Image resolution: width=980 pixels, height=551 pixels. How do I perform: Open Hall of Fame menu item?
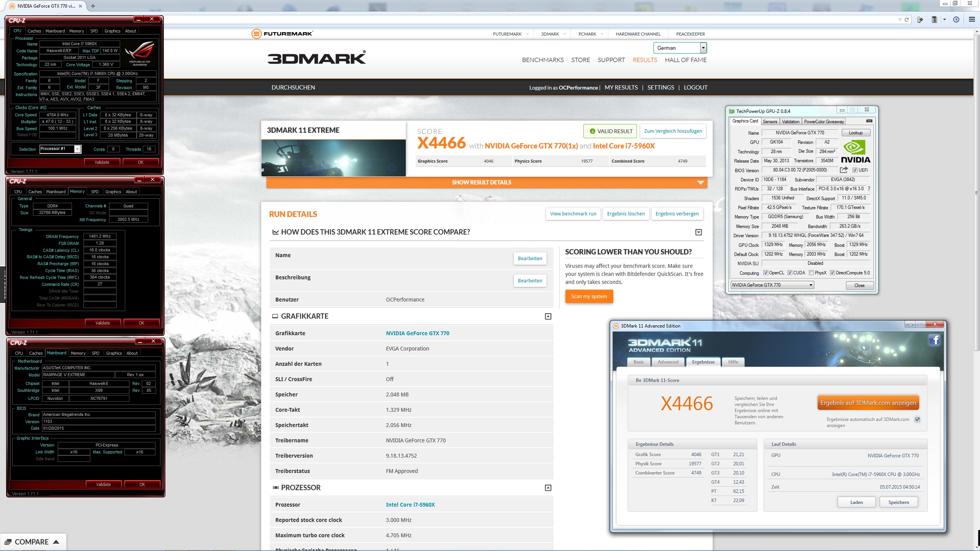point(686,60)
